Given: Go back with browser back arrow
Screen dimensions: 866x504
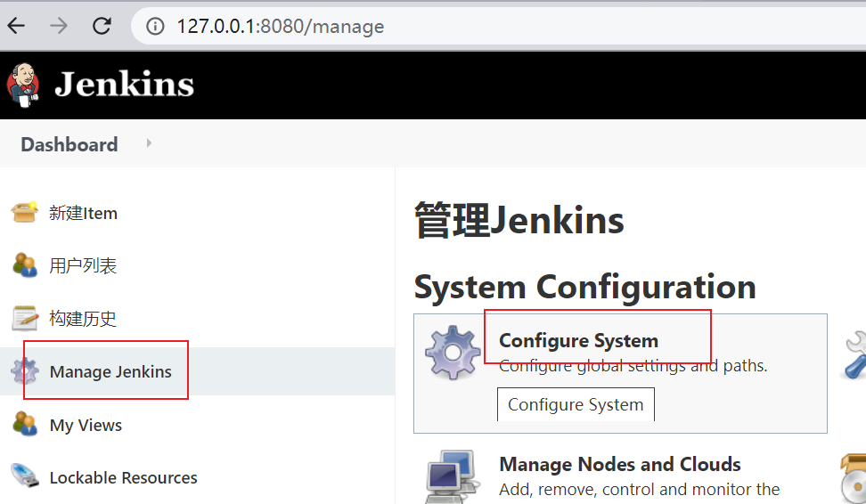Looking at the screenshot, I should 16,26.
